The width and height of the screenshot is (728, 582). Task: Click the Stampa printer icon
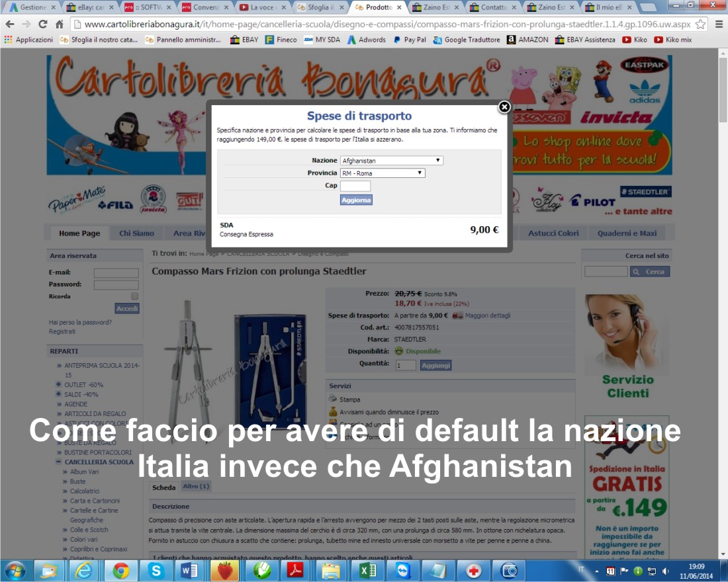[332, 399]
